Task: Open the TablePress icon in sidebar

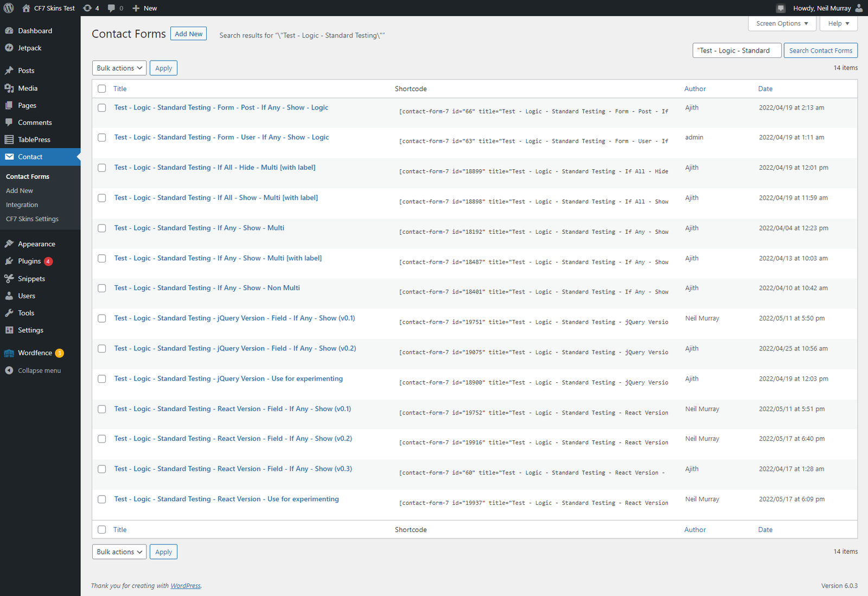Action: [9, 140]
